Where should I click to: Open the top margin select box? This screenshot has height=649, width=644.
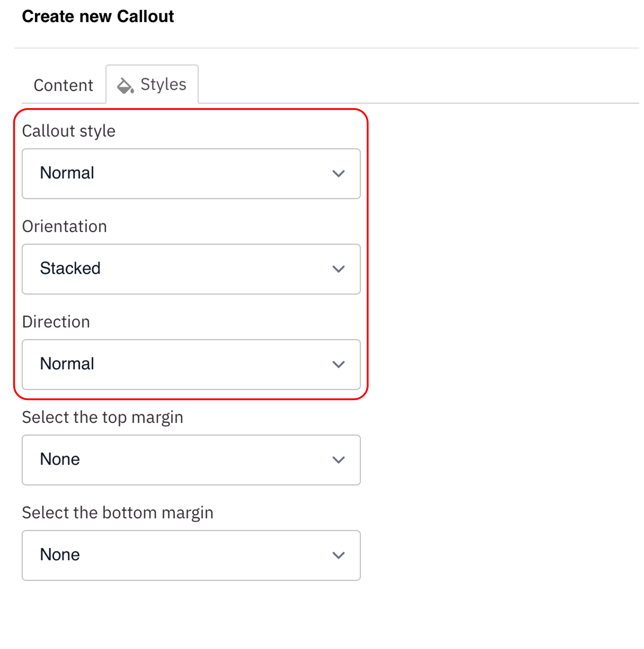(191, 460)
